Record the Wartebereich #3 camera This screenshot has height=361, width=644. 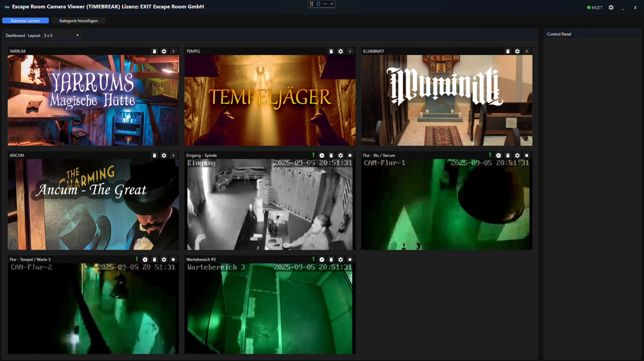click(322, 259)
